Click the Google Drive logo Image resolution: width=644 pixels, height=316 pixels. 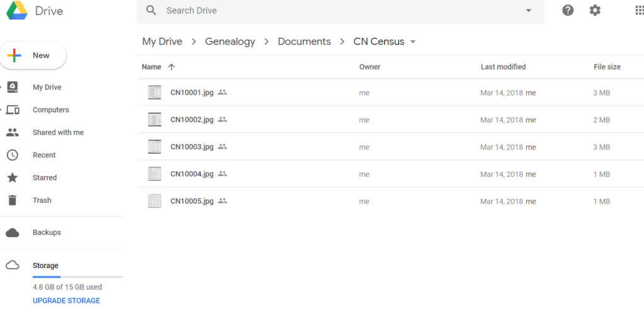[x=17, y=10]
